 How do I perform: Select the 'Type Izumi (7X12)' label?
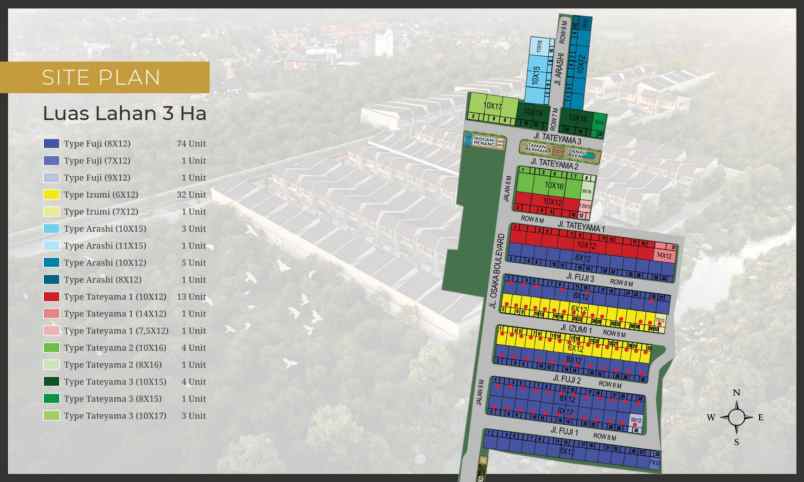tap(101, 211)
